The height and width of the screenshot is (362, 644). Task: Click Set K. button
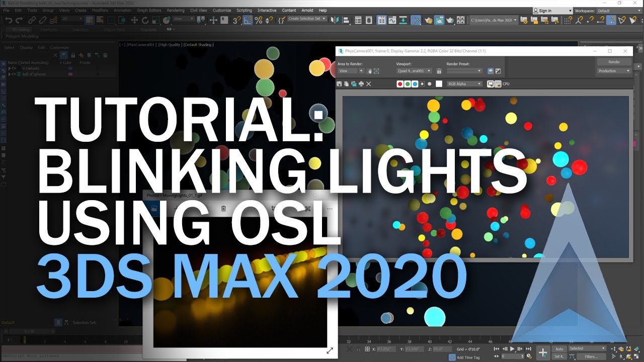click(x=559, y=356)
